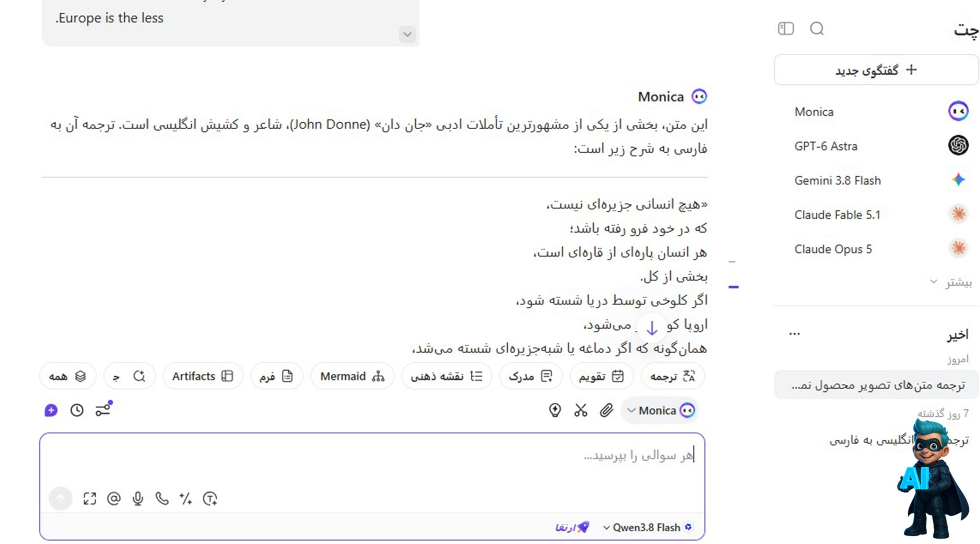Open Monica bot selector dropdown

tap(660, 410)
